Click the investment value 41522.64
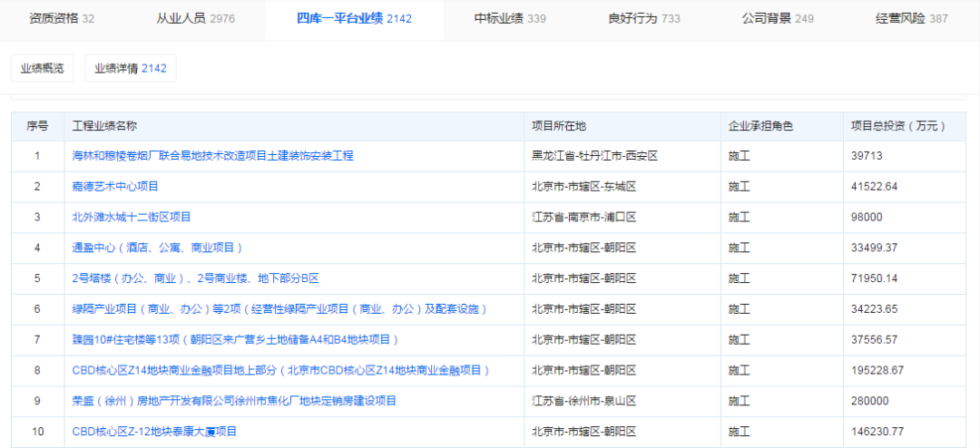 875,187
